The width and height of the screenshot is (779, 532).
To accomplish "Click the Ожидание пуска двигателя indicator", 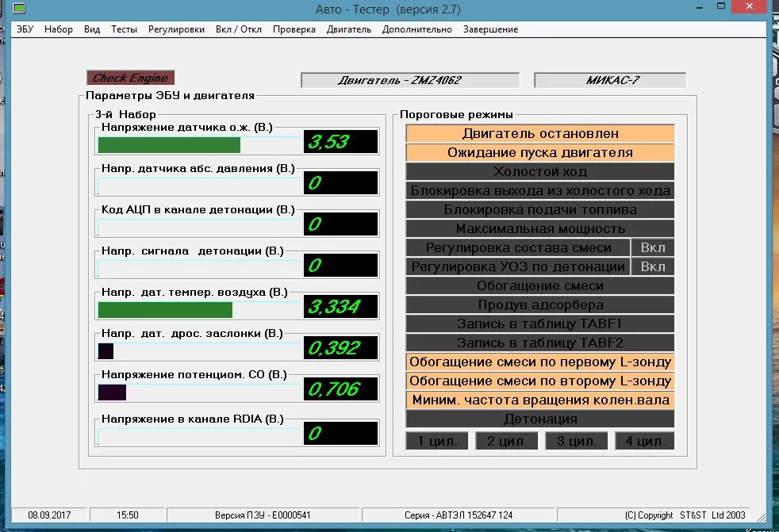I will [540, 152].
